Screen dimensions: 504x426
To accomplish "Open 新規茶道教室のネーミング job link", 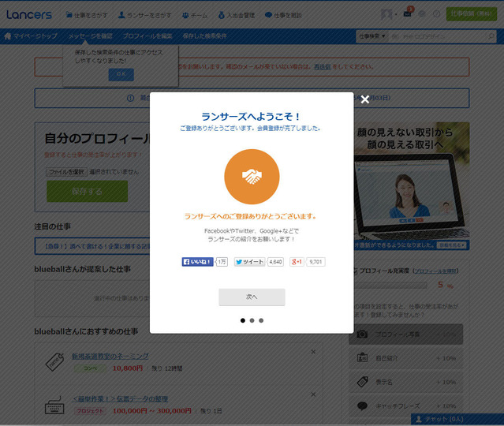I will click(110, 357).
